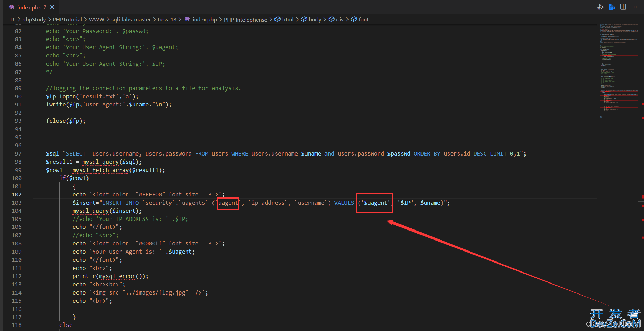Select line number 103 in the gutter
The image size is (644, 331).
(x=17, y=203)
